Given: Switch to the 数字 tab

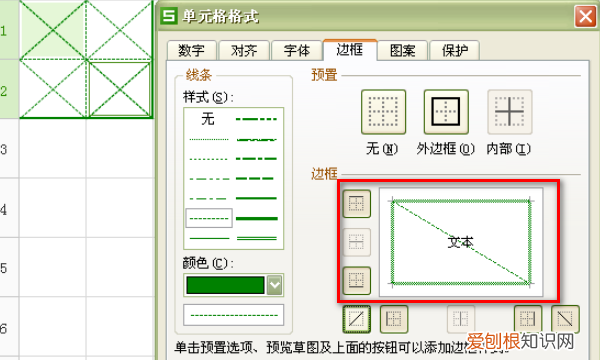Looking at the screenshot, I should tap(192, 50).
